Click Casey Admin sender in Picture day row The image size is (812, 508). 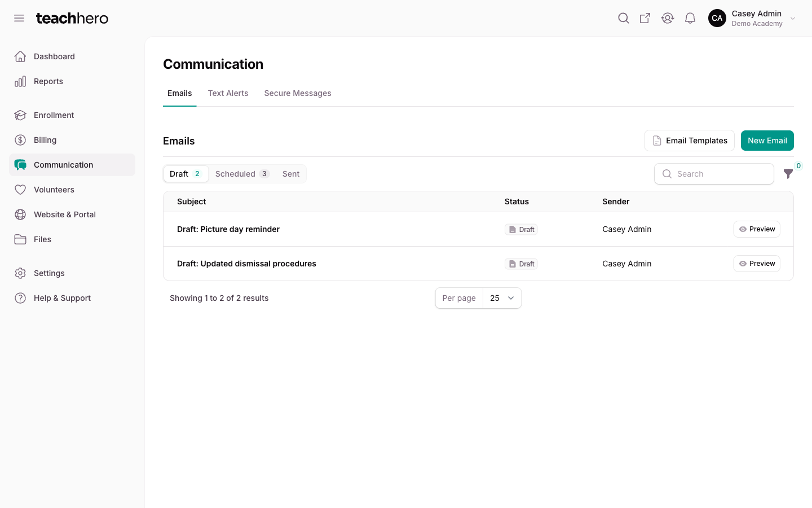(627, 229)
